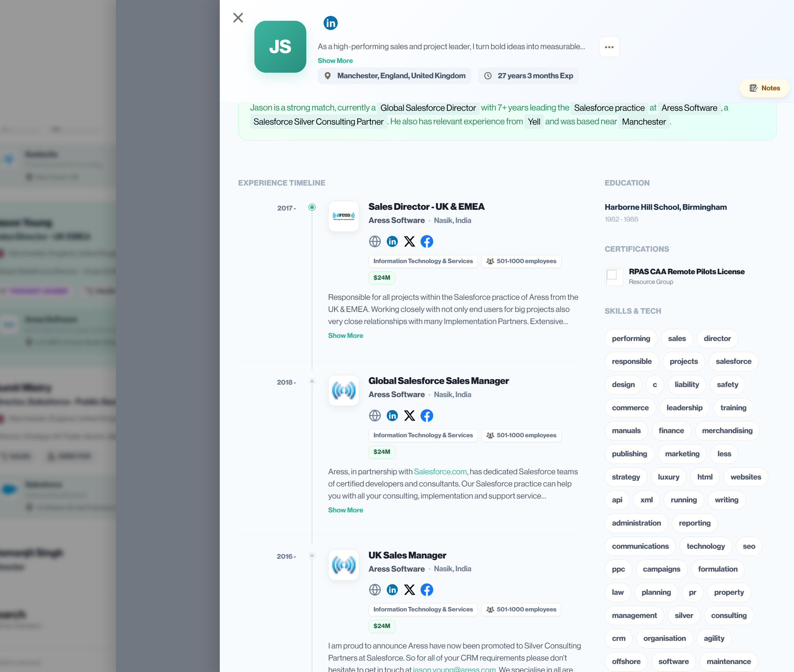
Task: Select the LinkedIn icon under UK Sales Manager role
Action: click(392, 589)
